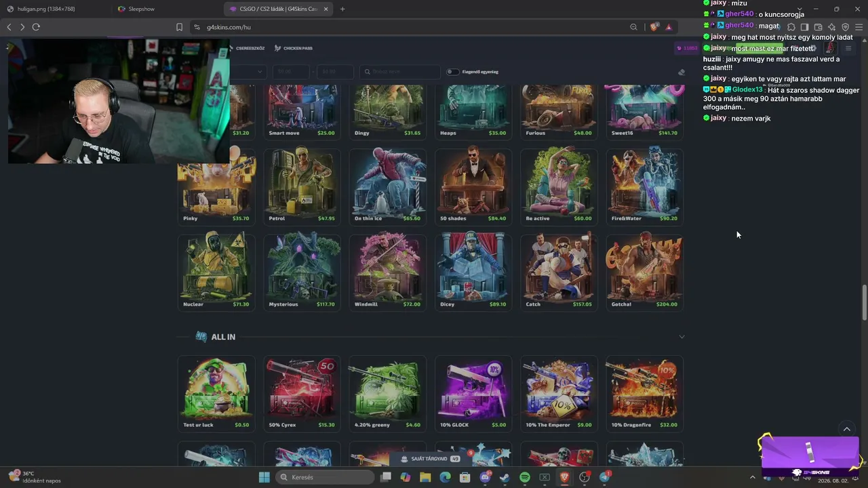The image size is (868, 488).
Task: Open the Sweet16 case
Action: point(644,111)
